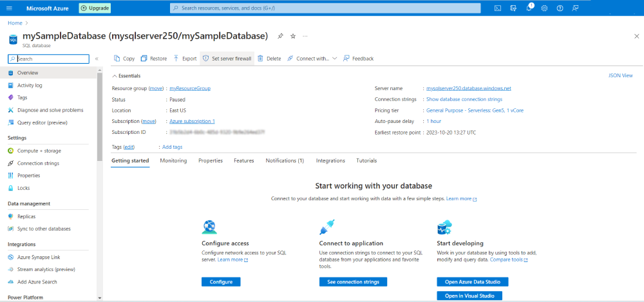Image resolution: width=644 pixels, height=302 pixels.
Task: Click edit link beside Tags
Action: (x=129, y=147)
